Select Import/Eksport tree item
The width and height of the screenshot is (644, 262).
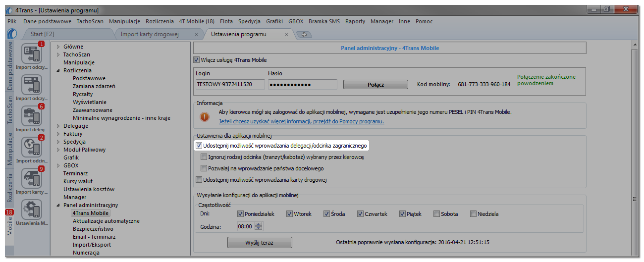[92, 245]
